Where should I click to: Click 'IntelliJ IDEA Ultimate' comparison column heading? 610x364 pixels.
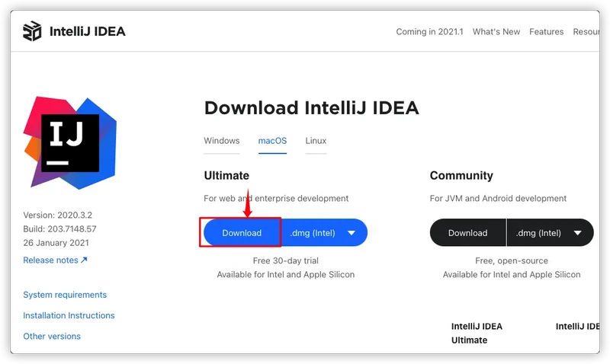click(477, 334)
